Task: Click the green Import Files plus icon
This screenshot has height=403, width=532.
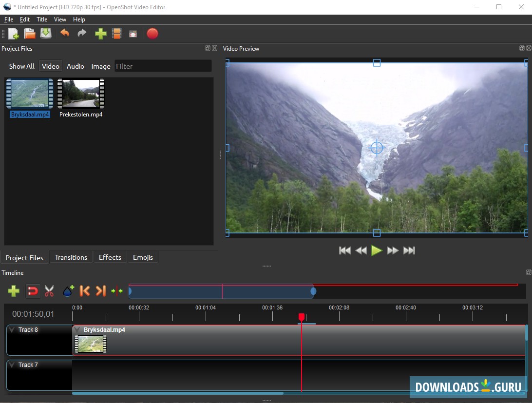Action: [100, 34]
